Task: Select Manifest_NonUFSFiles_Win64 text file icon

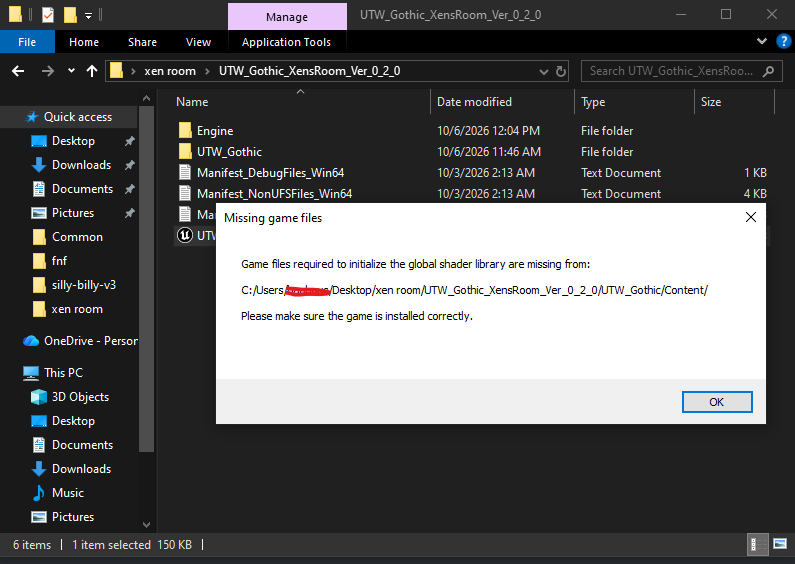Action: [x=185, y=193]
